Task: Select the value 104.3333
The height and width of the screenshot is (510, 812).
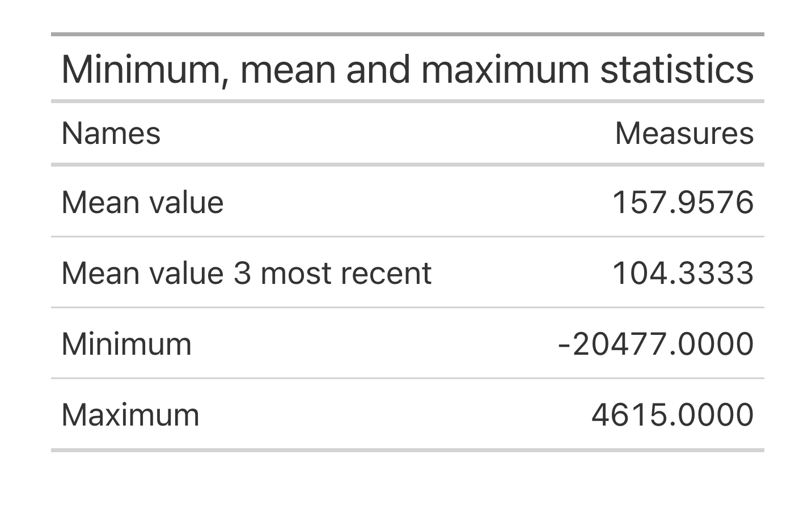Action: click(683, 273)
